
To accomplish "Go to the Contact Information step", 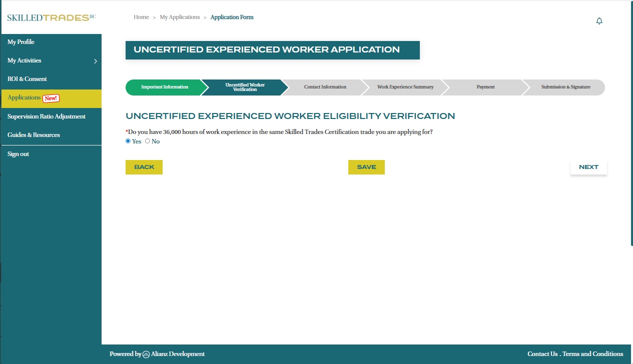I will [x=325, y=87].
